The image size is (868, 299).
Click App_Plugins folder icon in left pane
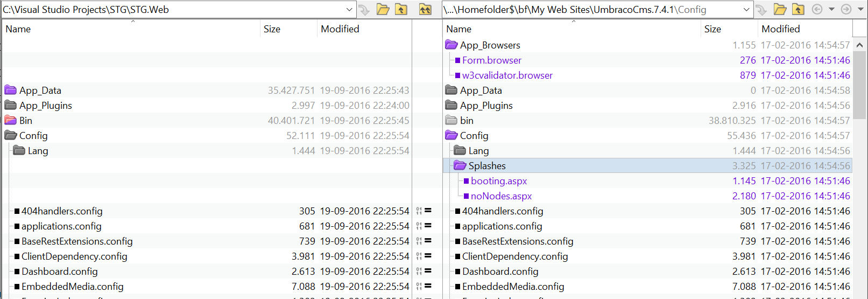point(11,105)
